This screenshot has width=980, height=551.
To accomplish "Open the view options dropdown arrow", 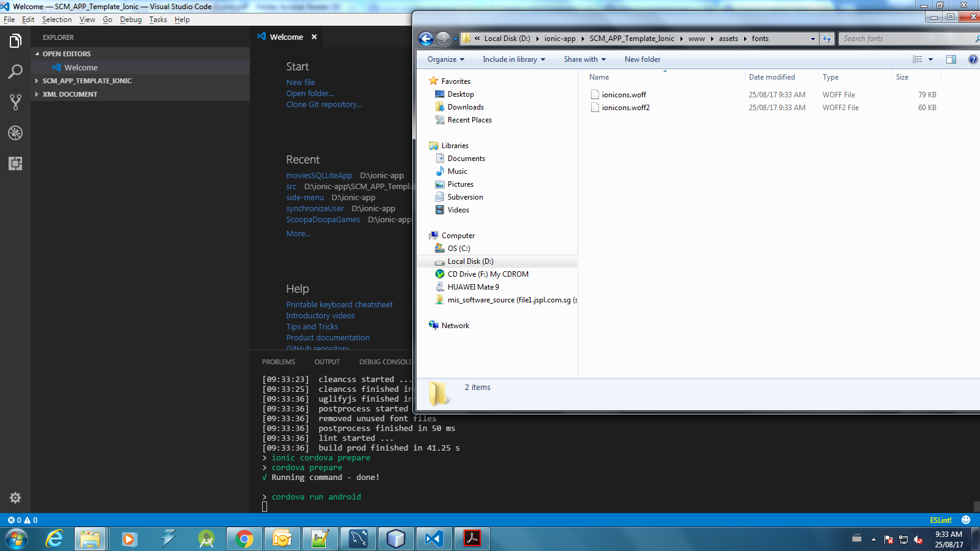I will (930, 59).
